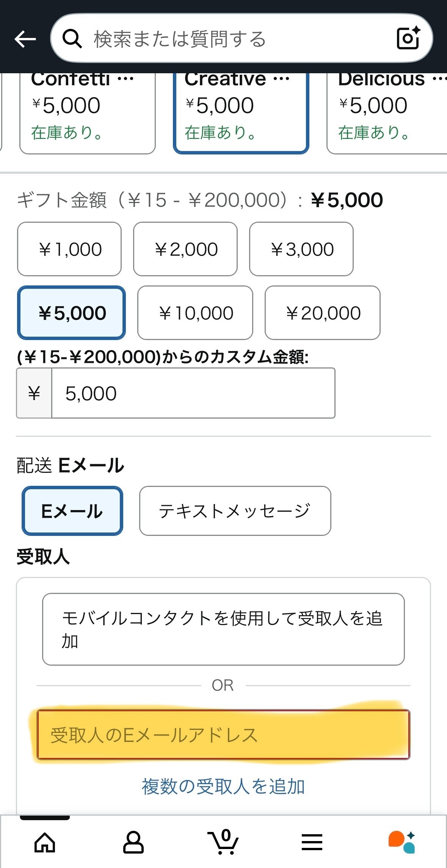This screenshot has width=447, height=868.
Task: Open the shopping cart icon
Action: (x=223, y=843)
